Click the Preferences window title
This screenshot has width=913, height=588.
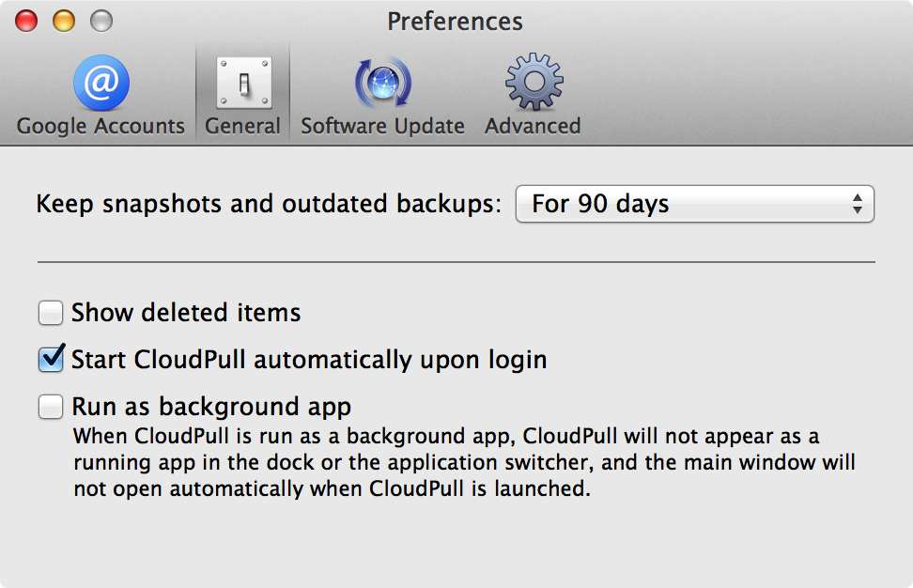click(456, 22)
